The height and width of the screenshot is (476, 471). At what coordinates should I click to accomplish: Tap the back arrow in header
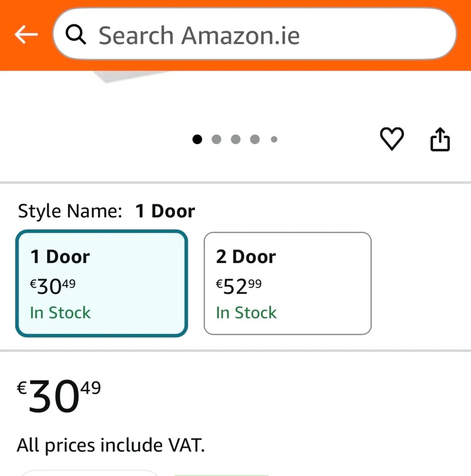pos(26,35)
